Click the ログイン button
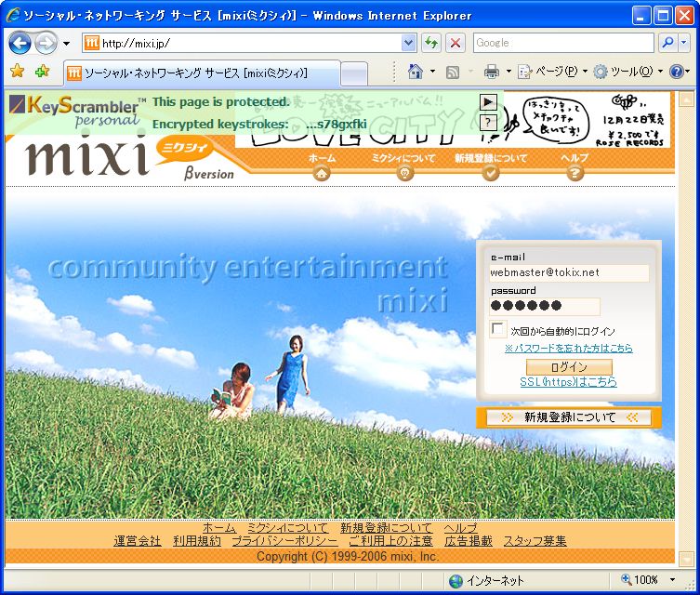 tap(569, 367)
